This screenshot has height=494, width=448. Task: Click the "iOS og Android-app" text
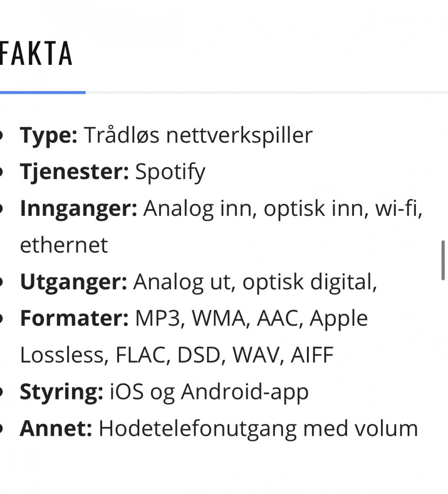tap(209, 392)
